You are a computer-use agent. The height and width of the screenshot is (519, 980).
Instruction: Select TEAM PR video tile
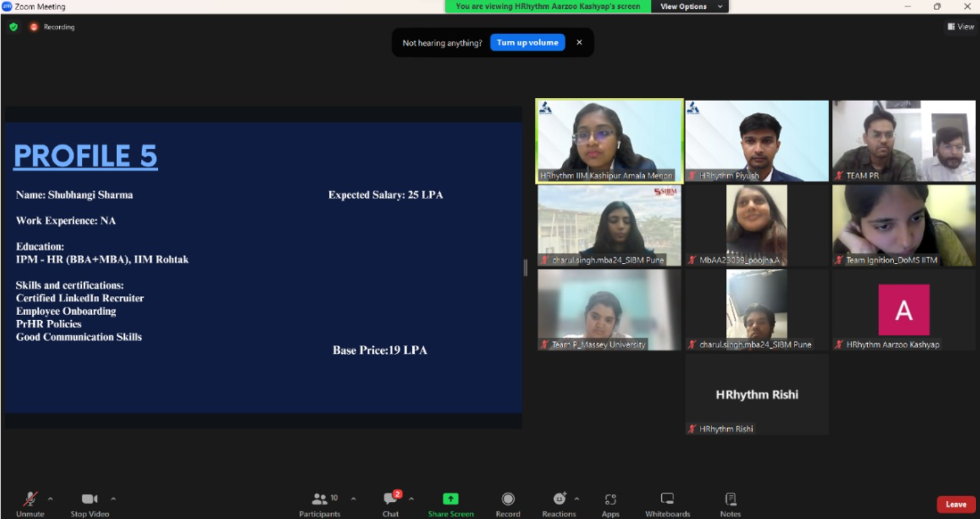(x=904, y=141)
